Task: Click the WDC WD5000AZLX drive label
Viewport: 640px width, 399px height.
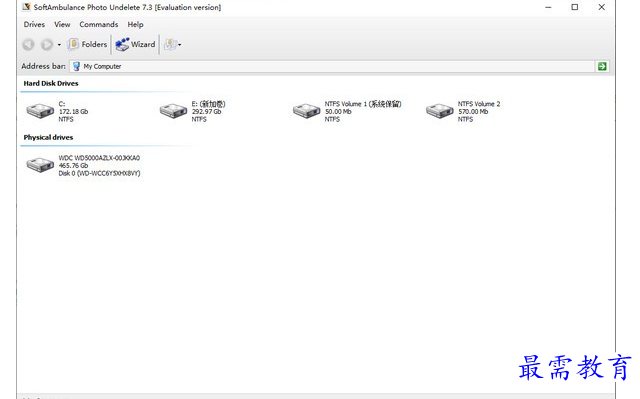Action: pos(99,165)
